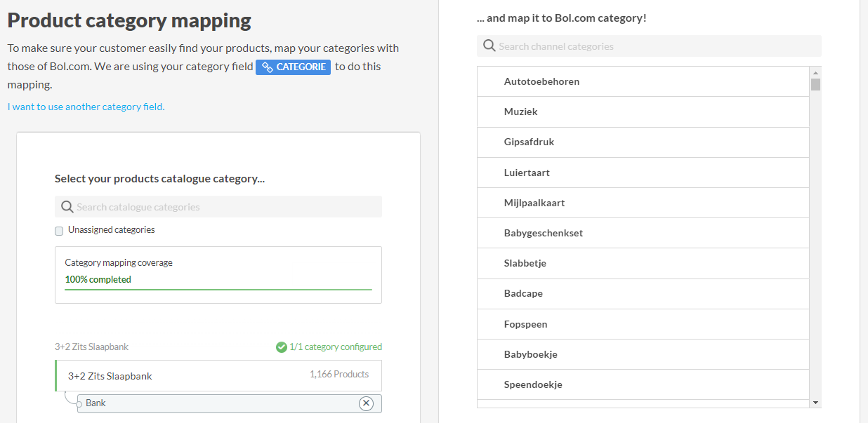Remove the Bank mapping with X icon
Screen dimensions: 868x423
coord(366,403)
